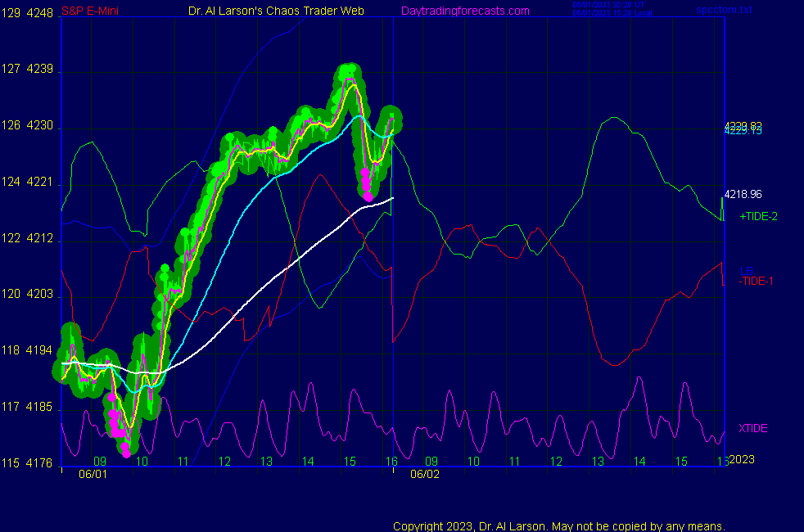Click the Copyright 2023 Dr. Al Larson notice
The width and height of the screenshot is (804, 532).
click(559, 526)
